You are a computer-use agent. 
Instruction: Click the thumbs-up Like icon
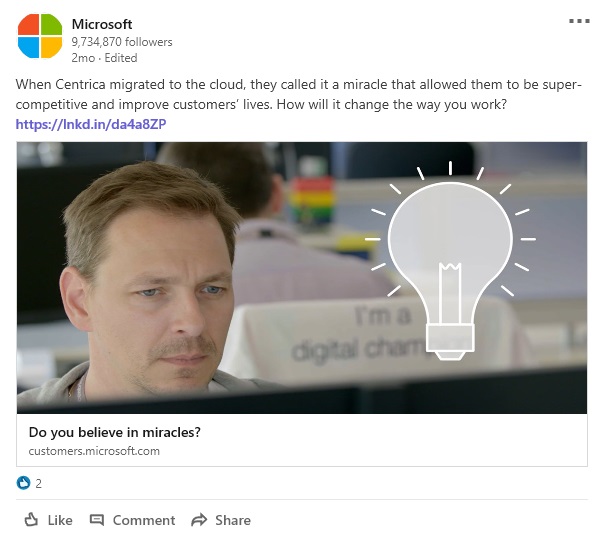coord(31,520)
